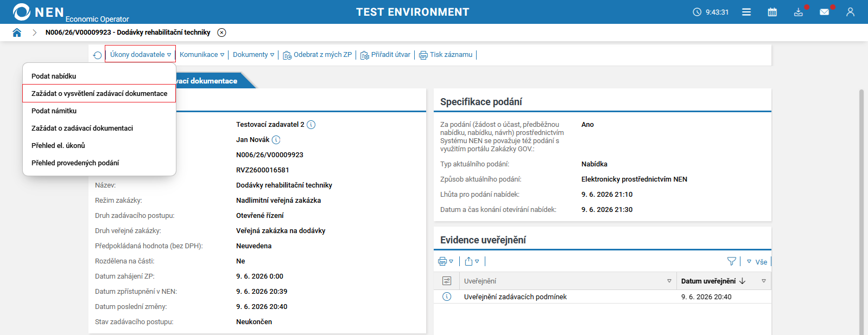This screenshot has height=335, width=868.
Task: Click the NEN logo icon
Action: pos(22,12)
